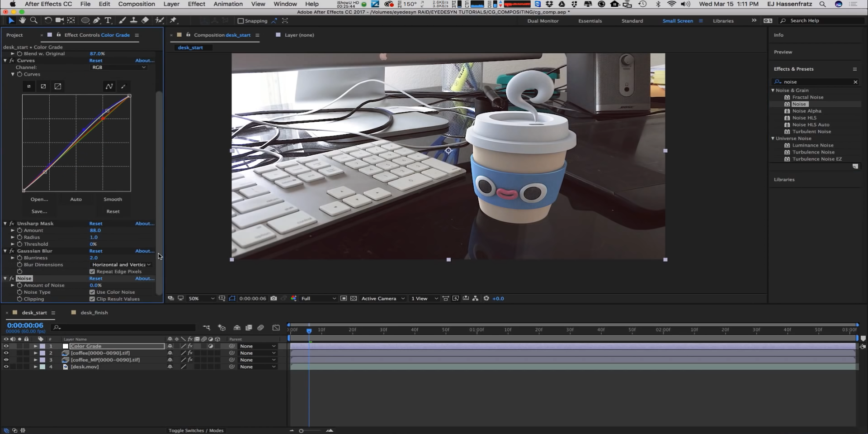This screenshot has height=434, width=868.
Task: Toggle the Transparency Grid icon
Action: (354, 299)
